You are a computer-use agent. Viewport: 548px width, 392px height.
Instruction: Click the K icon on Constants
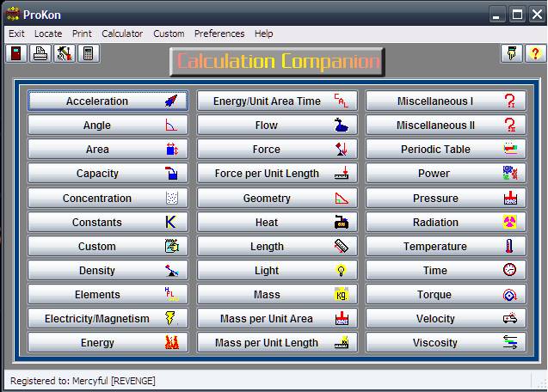point(171,222)
